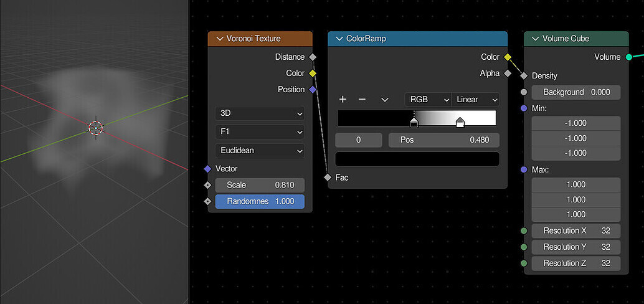Viewport: 644px width, 304px height.
Task: Open the 3D dimensions dropdown
Action: 260,113
